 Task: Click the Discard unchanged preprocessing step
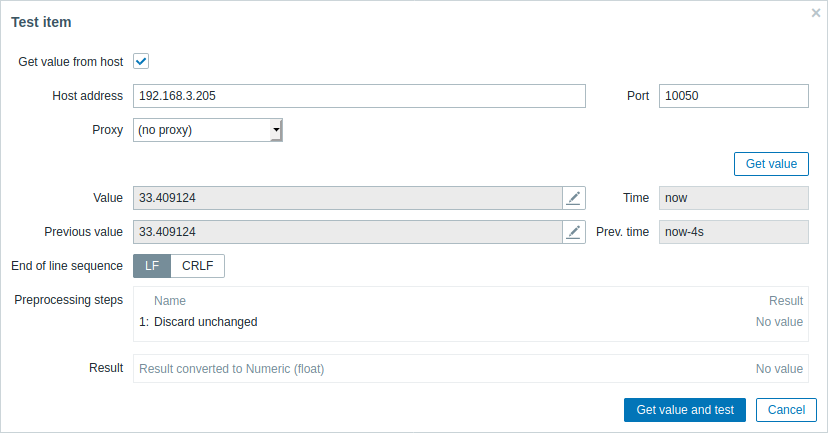(205, 322)
